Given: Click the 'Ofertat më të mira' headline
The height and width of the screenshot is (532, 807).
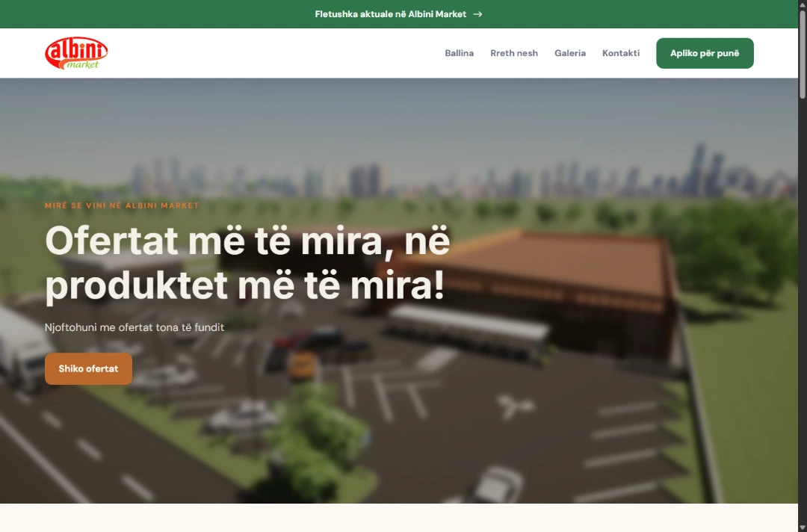Looking at the screenshot, I should pos(247,263).
